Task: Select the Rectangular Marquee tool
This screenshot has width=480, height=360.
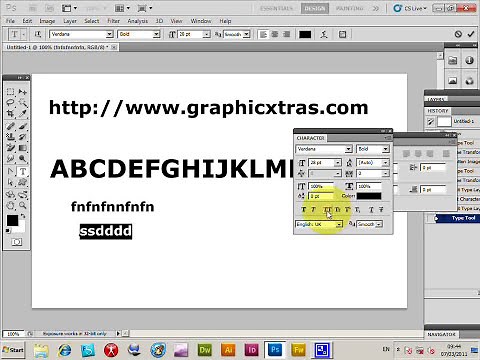Action: [x=10, y=92]
